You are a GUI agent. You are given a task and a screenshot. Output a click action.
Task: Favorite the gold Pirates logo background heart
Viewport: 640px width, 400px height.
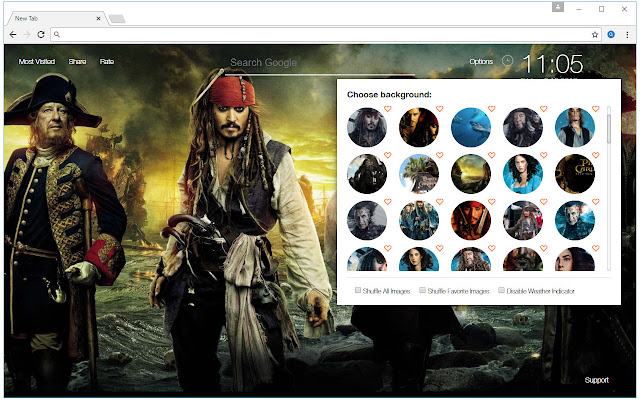coord(596,155)
